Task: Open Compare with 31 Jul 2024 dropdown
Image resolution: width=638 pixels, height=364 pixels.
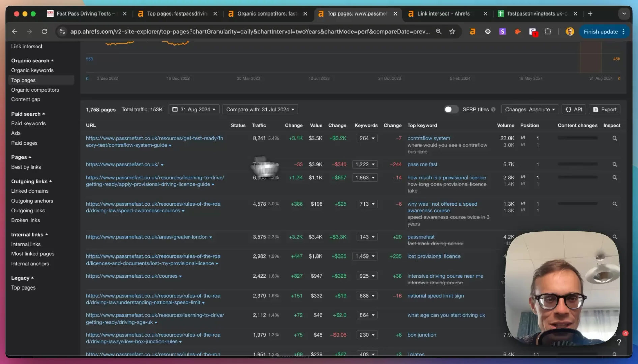Action: (x=260, y=109)
